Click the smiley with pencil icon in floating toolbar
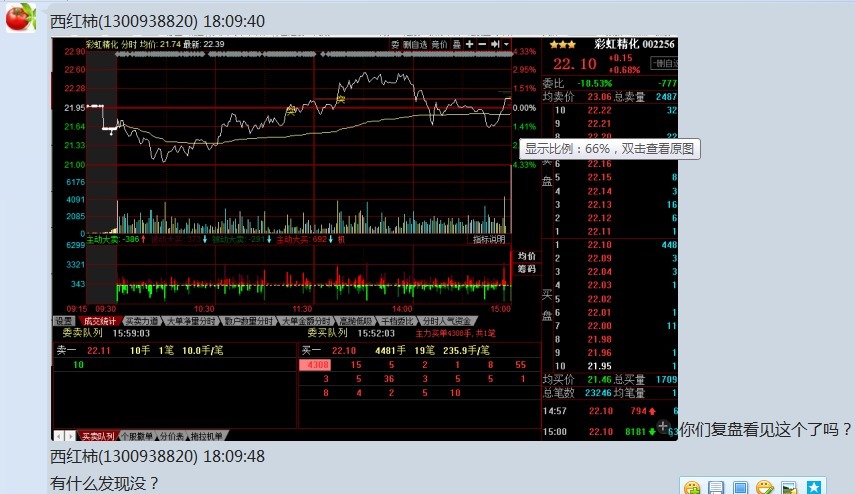Viewport: 855px width, 494px height. (x=764, y=487)
